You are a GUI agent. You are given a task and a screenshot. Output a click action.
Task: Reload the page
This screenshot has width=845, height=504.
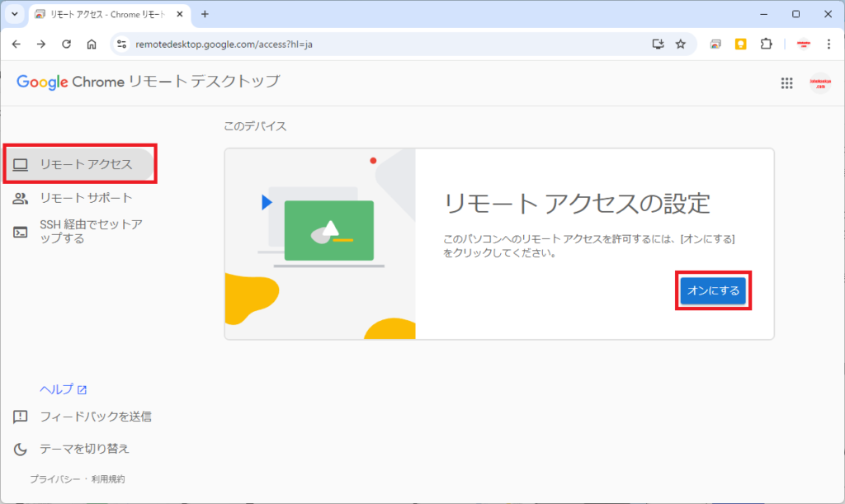tap(67, 45)
